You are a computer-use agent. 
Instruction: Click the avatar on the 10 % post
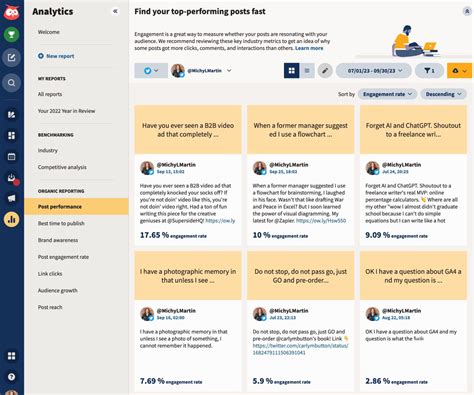pos(260,168)
